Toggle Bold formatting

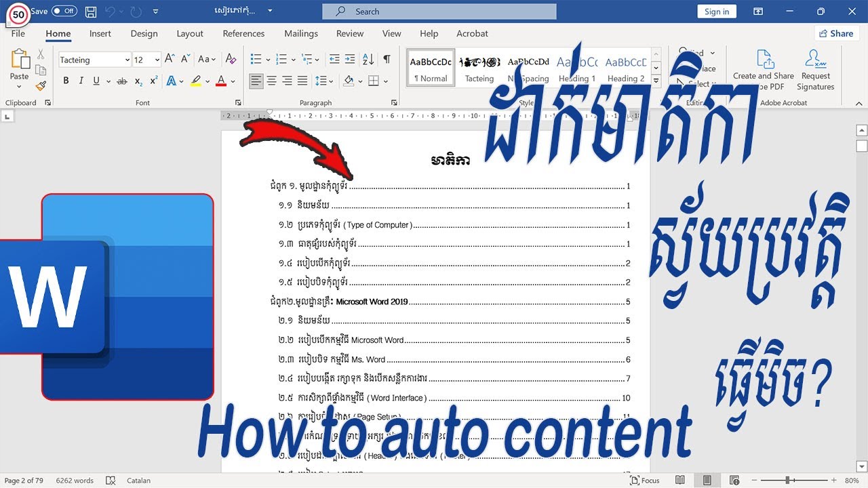pos(66,81)
